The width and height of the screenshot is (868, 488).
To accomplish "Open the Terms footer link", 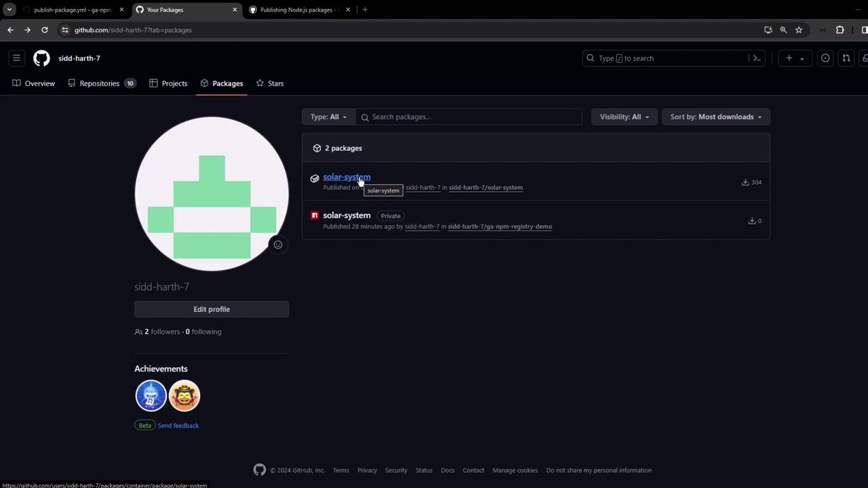I will [341, 470].
